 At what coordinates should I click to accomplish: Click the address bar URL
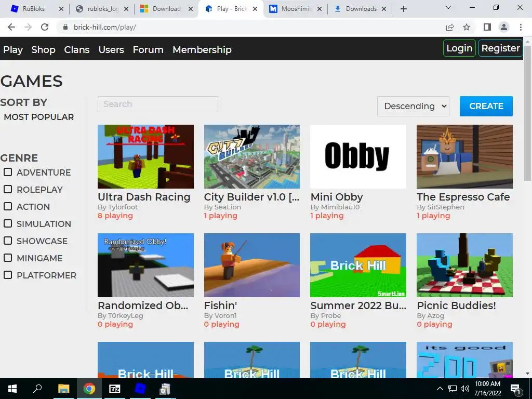click(105, 27)
